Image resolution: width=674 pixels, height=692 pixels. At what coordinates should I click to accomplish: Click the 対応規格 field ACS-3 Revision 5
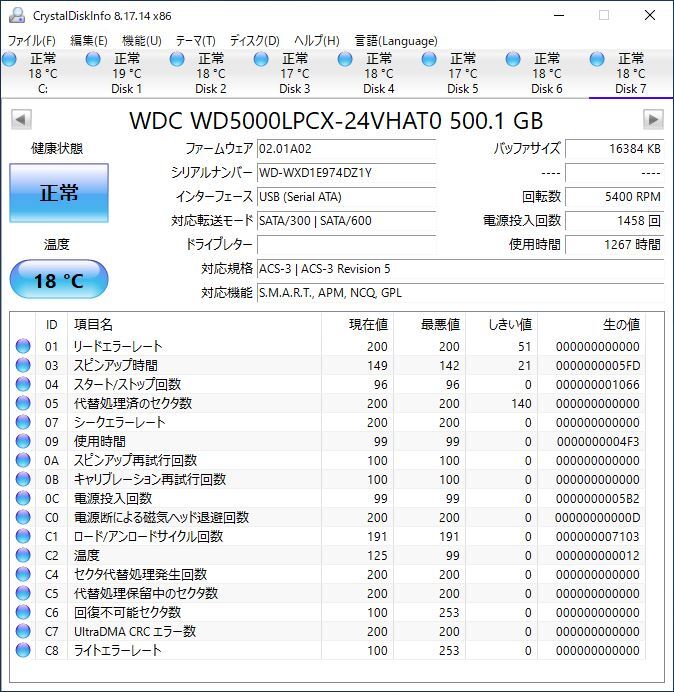click(461, 268)
